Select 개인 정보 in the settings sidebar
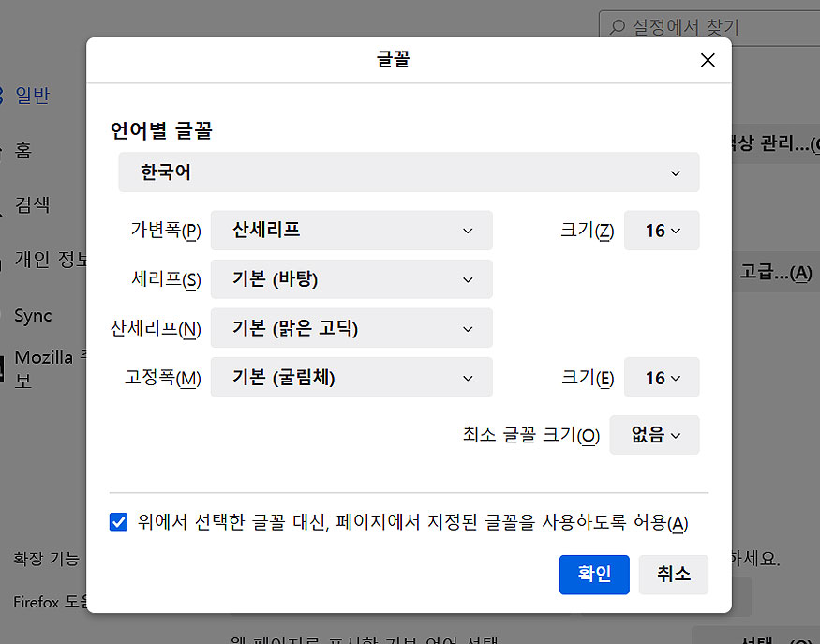 click(x=50, y=260)
